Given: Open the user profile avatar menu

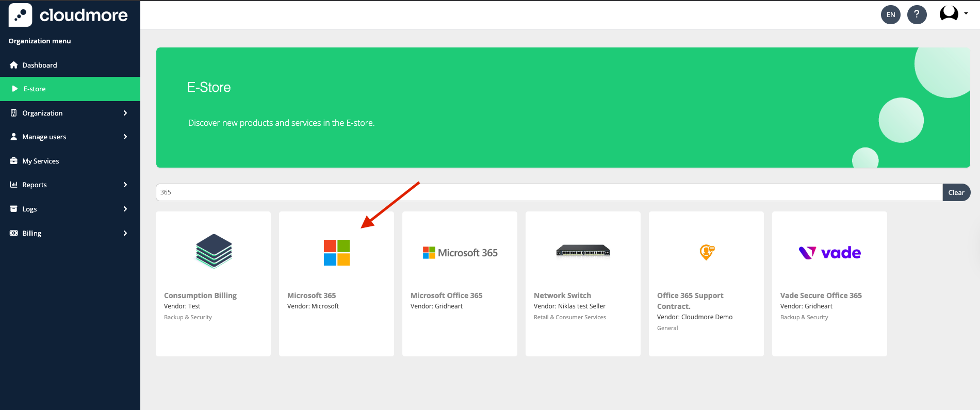Looking at the screenshot, I should (950, 14).
